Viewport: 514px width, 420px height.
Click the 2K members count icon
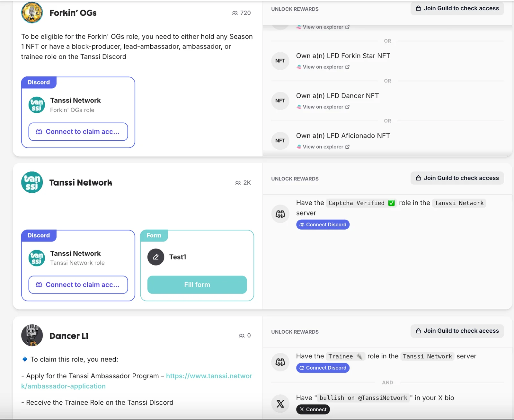(238, 183)
